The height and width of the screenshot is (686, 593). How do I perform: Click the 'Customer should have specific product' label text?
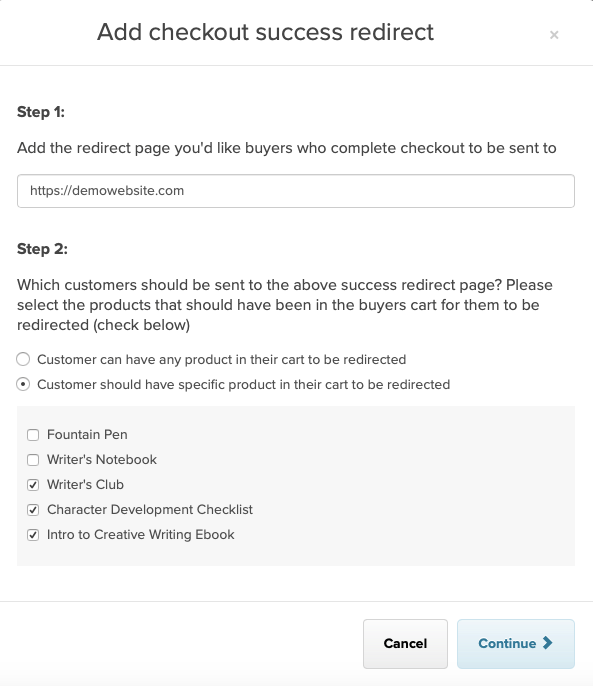[x=243, y=385]
